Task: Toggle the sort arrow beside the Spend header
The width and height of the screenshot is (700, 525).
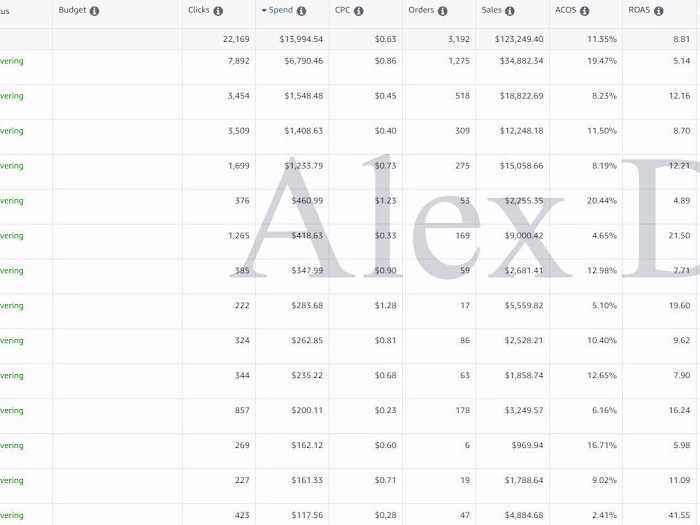Action: (264, 10)
